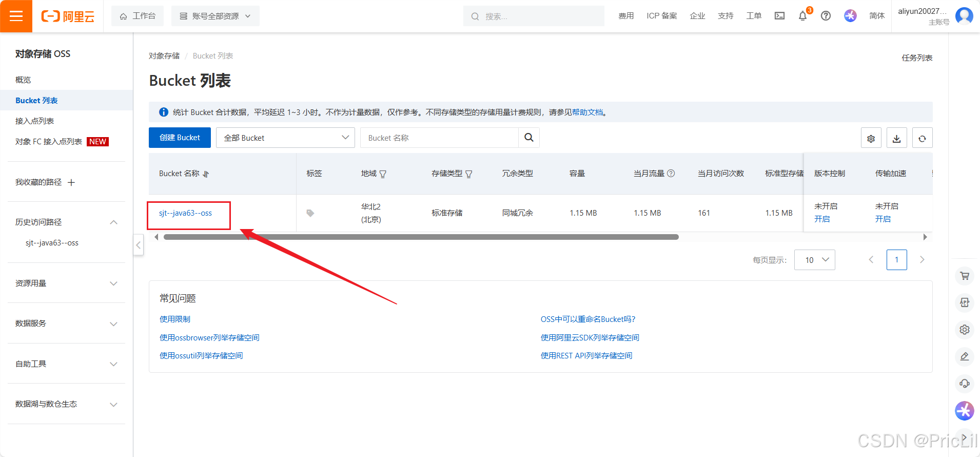Open the AI assistant icon in top bar
This screenshot has height=457, width=980.
850,16
